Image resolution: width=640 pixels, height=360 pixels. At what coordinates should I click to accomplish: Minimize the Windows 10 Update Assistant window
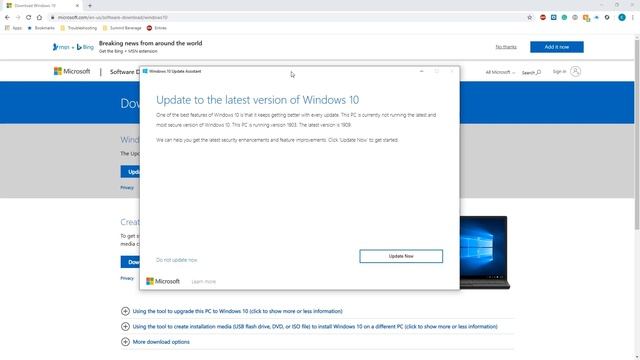point(422,71)
